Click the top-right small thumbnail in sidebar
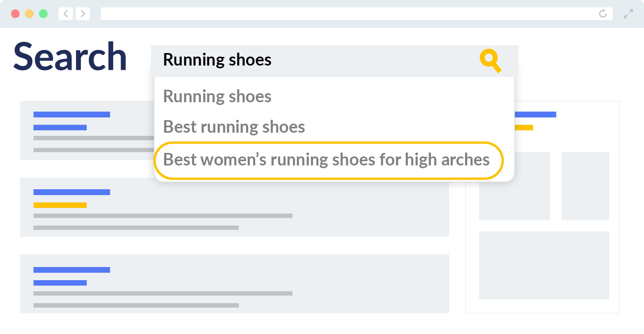The image size is (644, 334). pyautogui.click(x=585, y=186)
